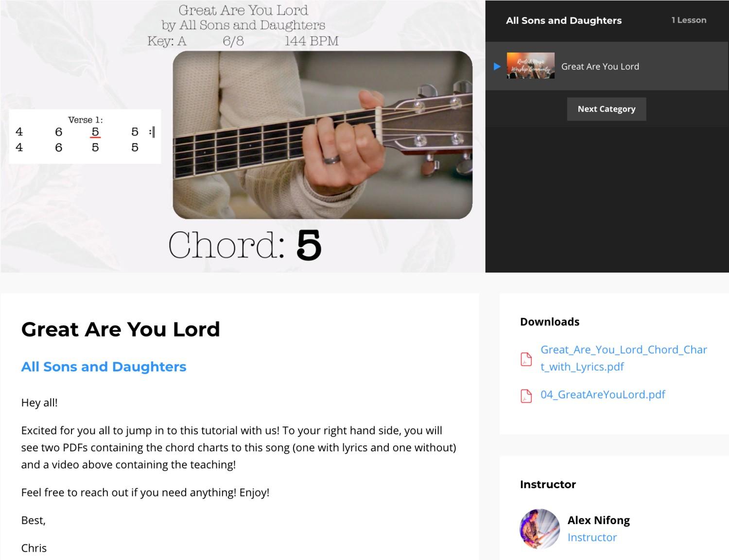Click Alex Nifong's instructor avatar
The width and height of the screenshot is (729, 560).
point(539,529)
